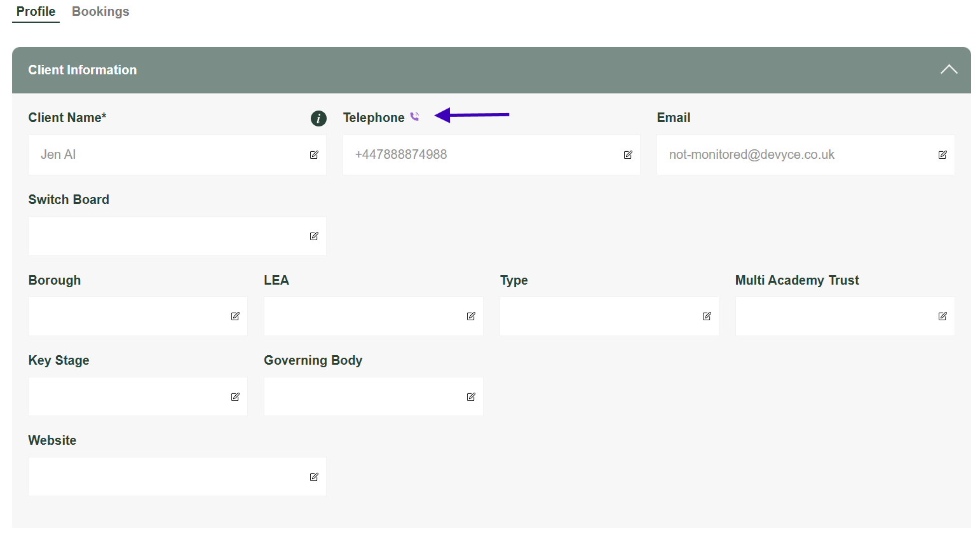Switch to the Bookings tab
Image resolution: width=980 pixels, height=535 pixels.
[100, 11]
